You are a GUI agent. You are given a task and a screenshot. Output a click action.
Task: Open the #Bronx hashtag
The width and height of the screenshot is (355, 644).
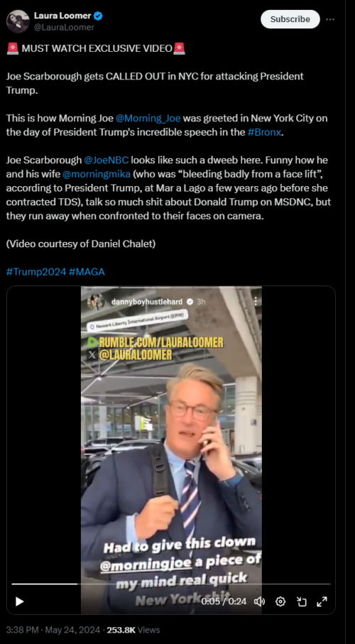[x=265, y=132]
